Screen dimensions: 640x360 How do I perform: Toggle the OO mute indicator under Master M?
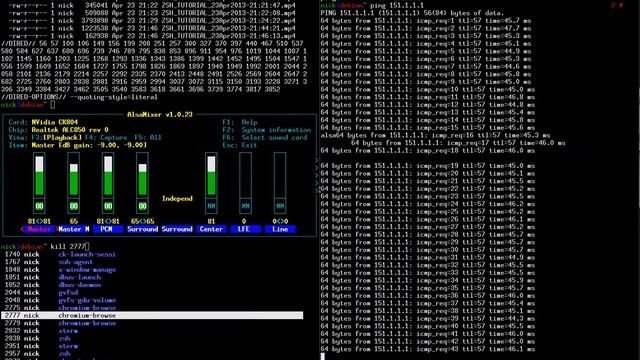(73, 206)
